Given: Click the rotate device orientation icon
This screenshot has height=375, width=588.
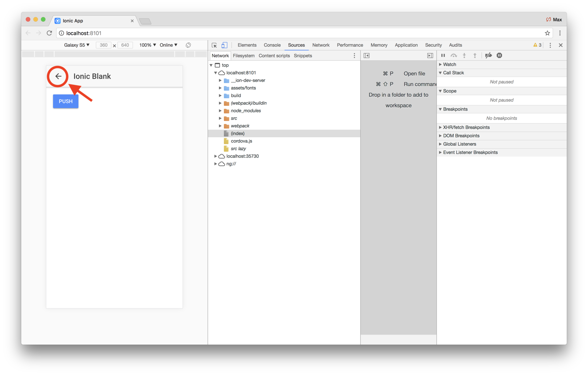Looking at the screenshot, I should coord(188,45).
